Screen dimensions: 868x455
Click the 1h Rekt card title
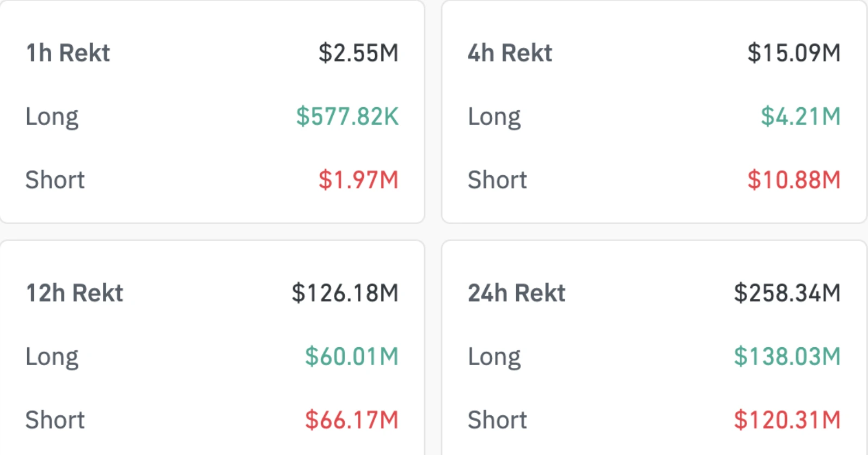click(68, 53)
